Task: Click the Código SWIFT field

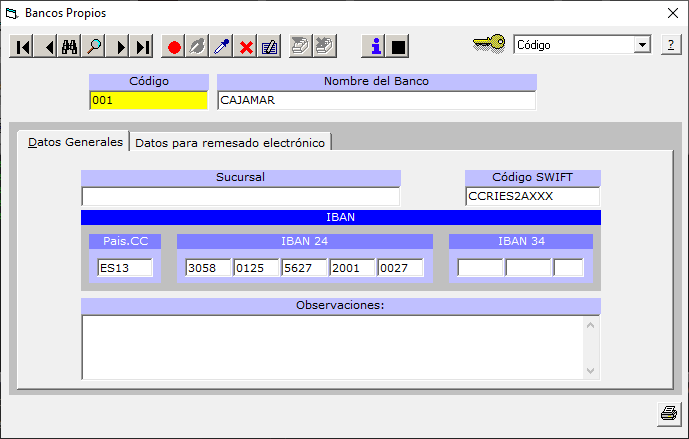Action: tap(532, 197)
